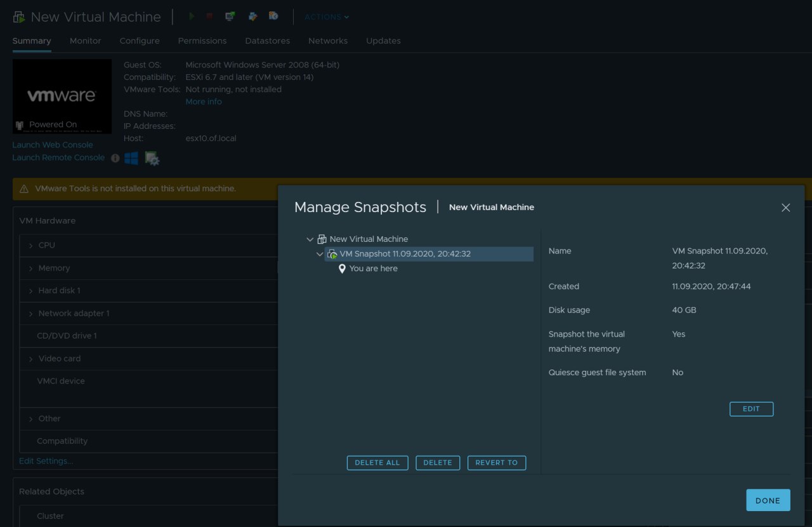Click the Quiesce guest file system label
Screen dimensions: 812x527
[x=598, y=373]
